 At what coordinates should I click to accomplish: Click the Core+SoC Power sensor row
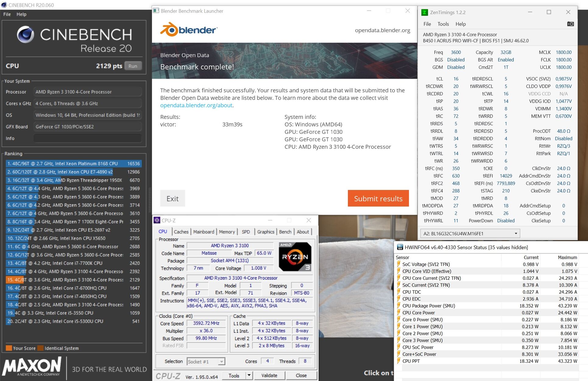(487, 354)
